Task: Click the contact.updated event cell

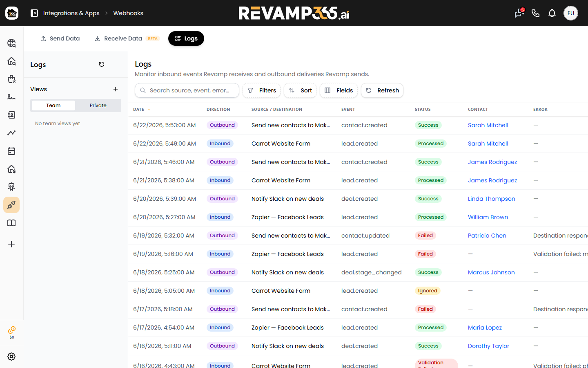Action: [365, 236]
